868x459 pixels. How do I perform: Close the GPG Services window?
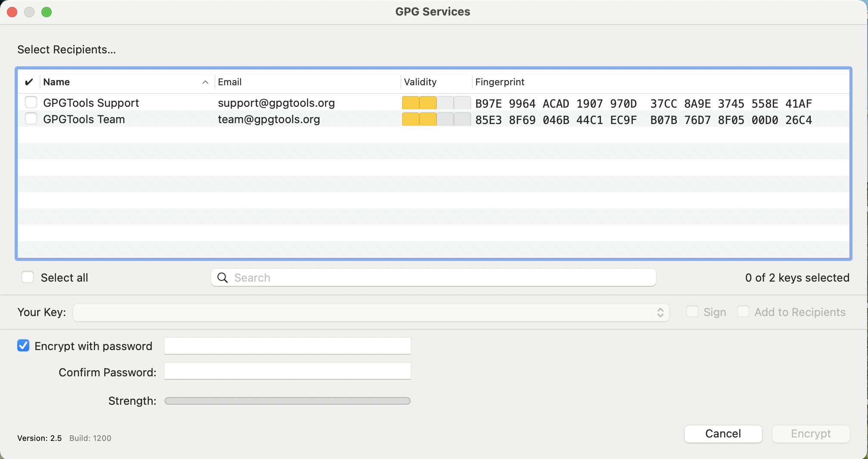(x=12, y=12)
